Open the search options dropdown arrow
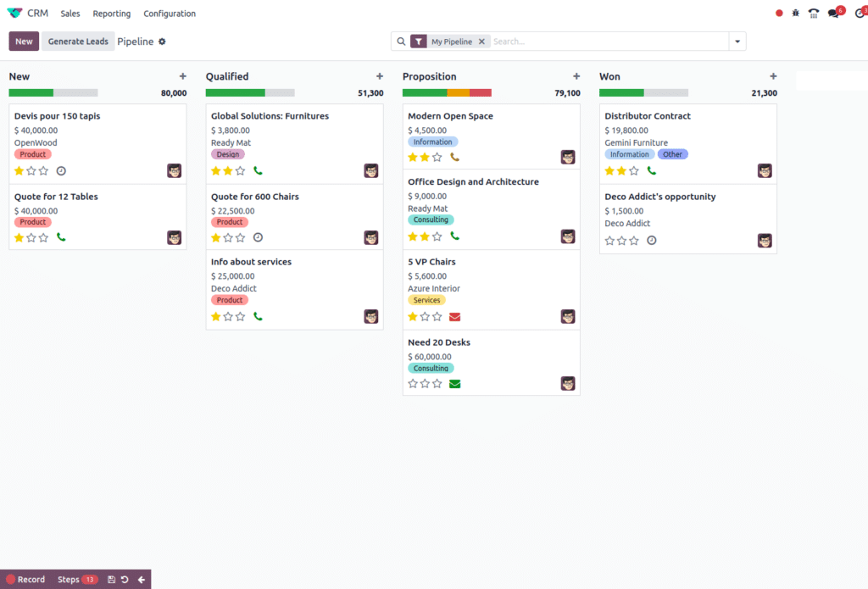 point(737,42)
